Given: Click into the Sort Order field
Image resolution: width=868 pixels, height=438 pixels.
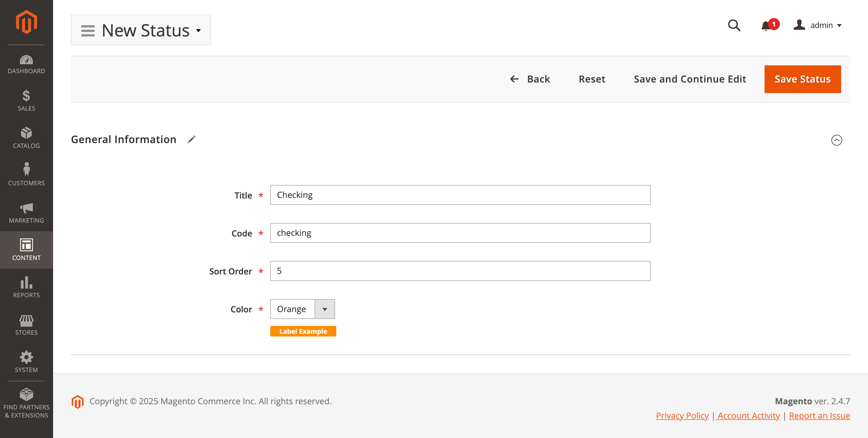Looking at the screenshot, I should (460, 271).
